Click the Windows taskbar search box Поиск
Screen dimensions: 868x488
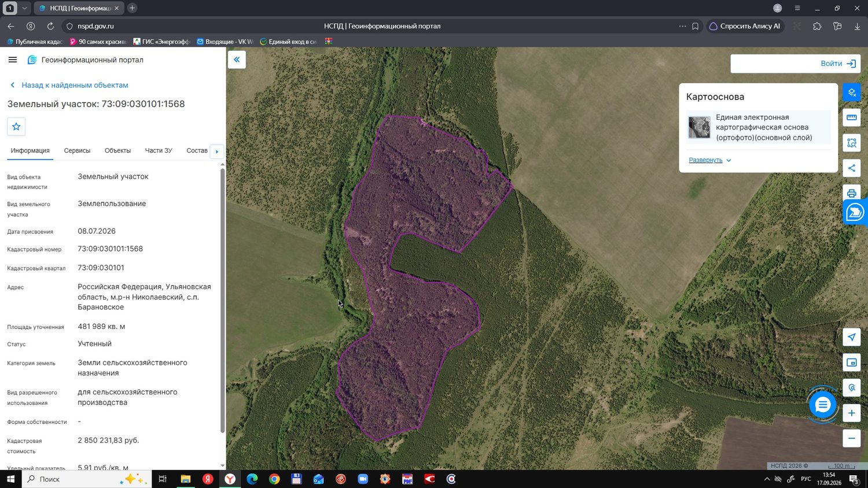tap(87, 479)
